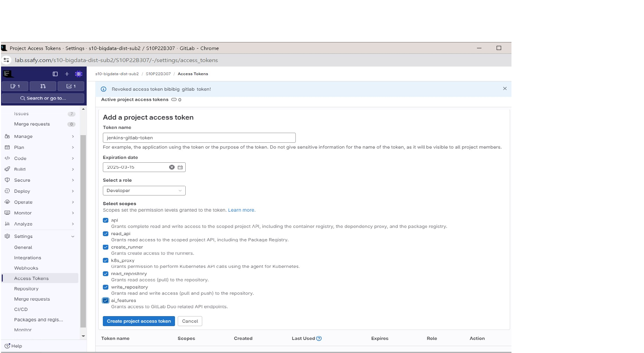This screenshot has width=644, height=353.
Task: Expand the Secure section chevron
Action: coord(73,180)
